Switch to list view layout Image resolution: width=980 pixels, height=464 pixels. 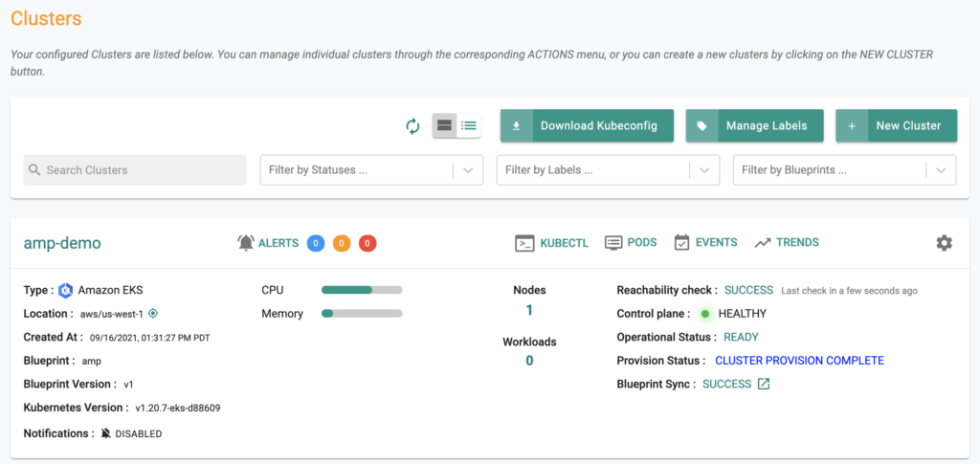point(469,125)
